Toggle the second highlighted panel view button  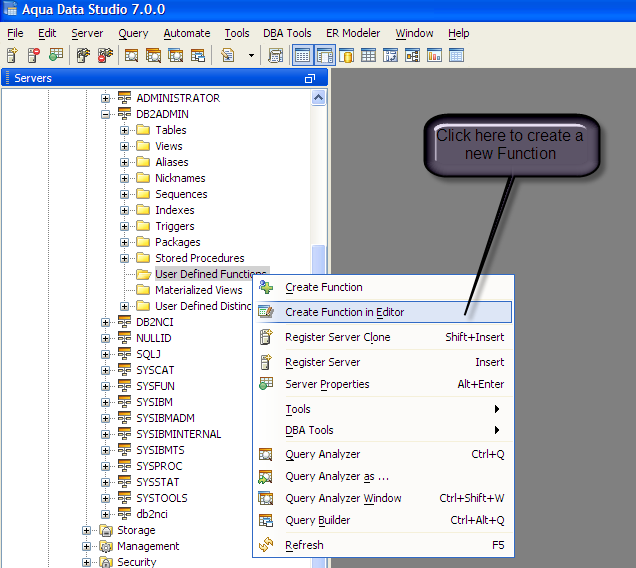point(325,55)
